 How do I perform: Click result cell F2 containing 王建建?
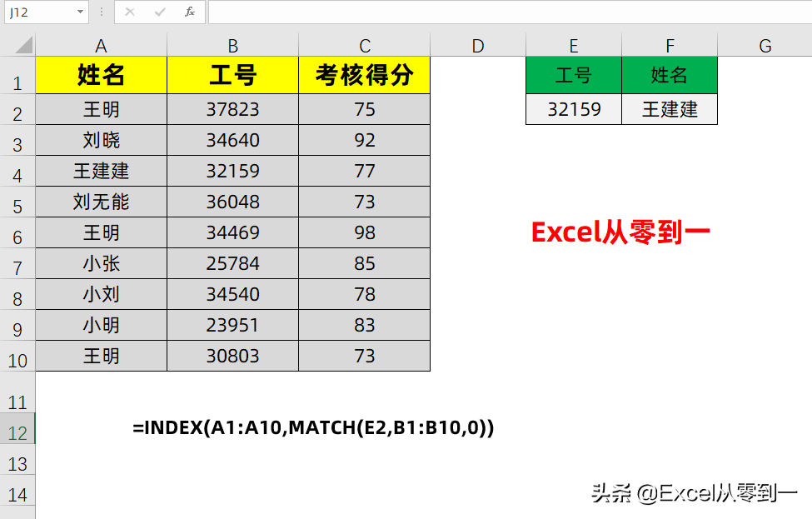(x=670, y=109)
